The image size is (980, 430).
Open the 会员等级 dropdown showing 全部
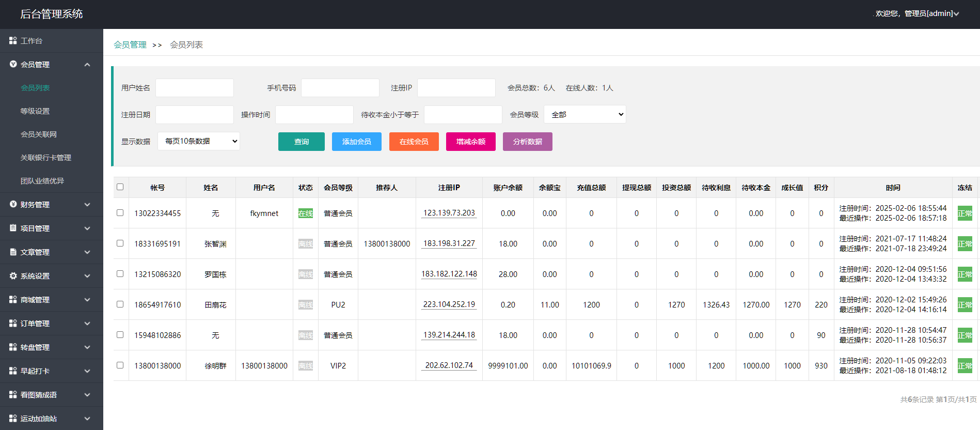pyautogui.click(x=584, y=114)
